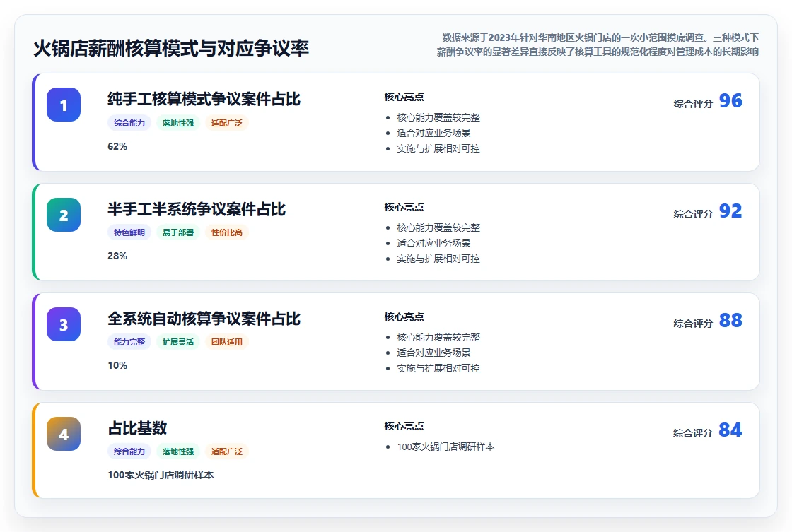Select the 性价比高 tag
Image resolution: width=792 pixels, height=532 pixels.
click(x=227, y=232)
